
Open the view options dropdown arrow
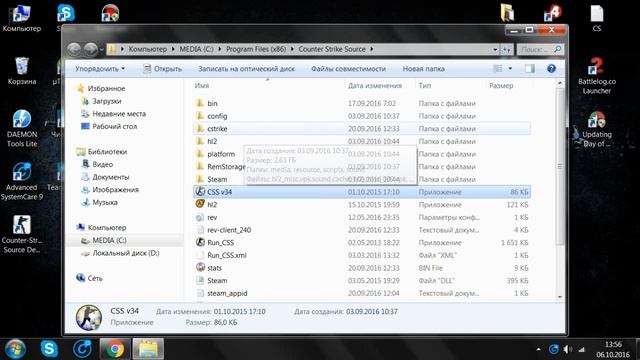pos(510,69)
